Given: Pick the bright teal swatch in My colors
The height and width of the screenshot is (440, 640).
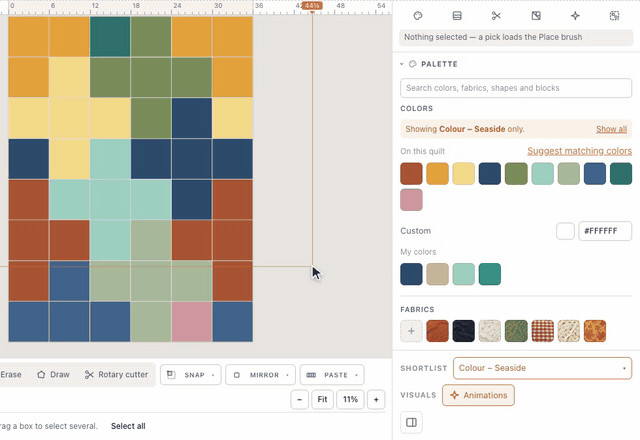Looking at the screenshot, I should 490,274.
